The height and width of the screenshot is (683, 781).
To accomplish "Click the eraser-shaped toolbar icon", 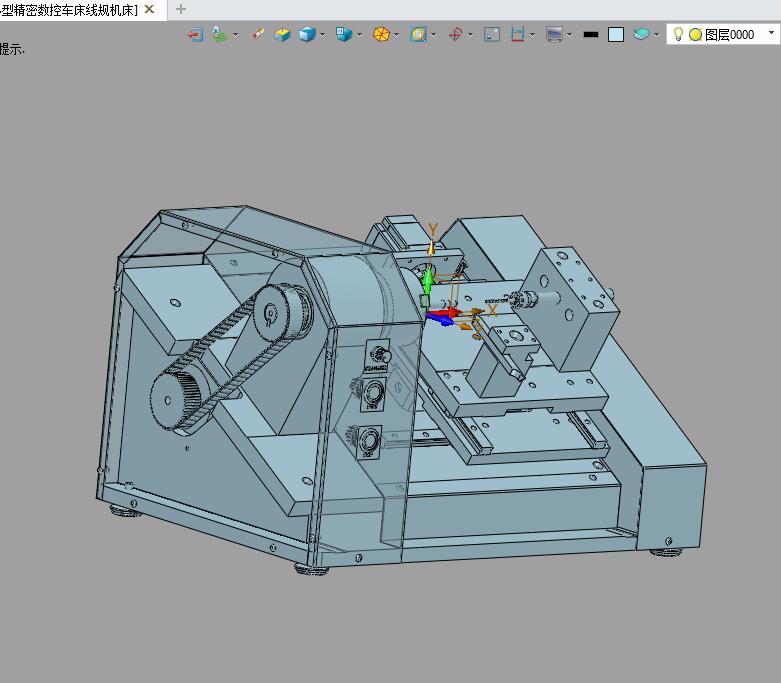I will pos(258,34).
